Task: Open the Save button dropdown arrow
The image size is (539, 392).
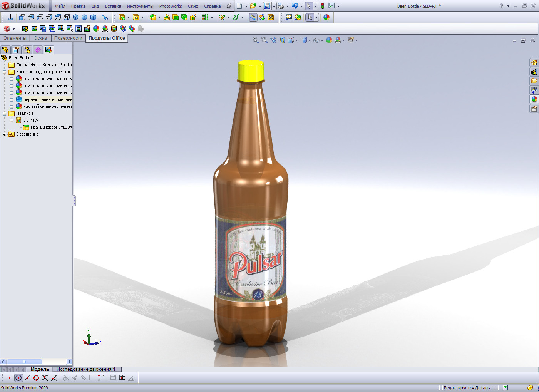Action: pyautogui.click(x=274, y=6)
